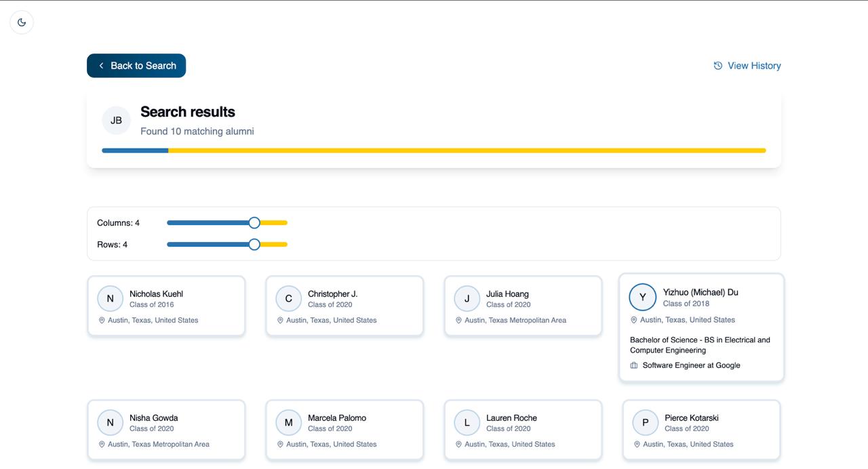Adjust the Columns slider handle
Image resolution: width=868 pixels, height=469 pixels.
point(254,222)
